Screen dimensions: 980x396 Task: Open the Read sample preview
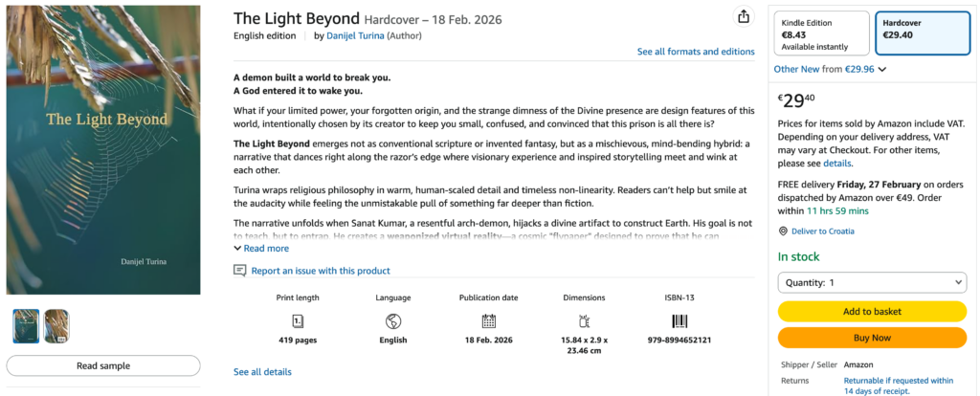103,365
